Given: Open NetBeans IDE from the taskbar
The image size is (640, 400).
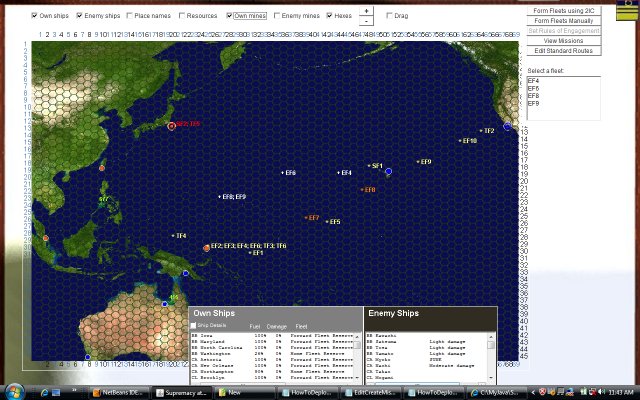Looking at the screenshot, I should click(122, 393).
